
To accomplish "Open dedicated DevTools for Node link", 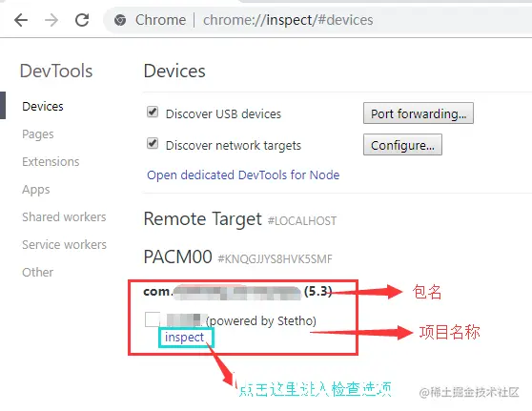I will (243, 175).
